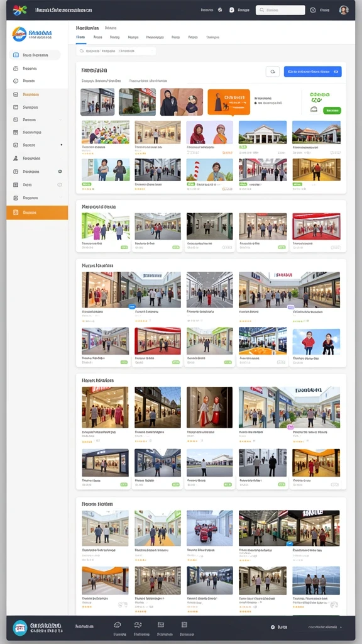The image size is (362, 644).
Task: Click the clock-shaped icon in the sidebar
Action: click(x=16, y=81)
